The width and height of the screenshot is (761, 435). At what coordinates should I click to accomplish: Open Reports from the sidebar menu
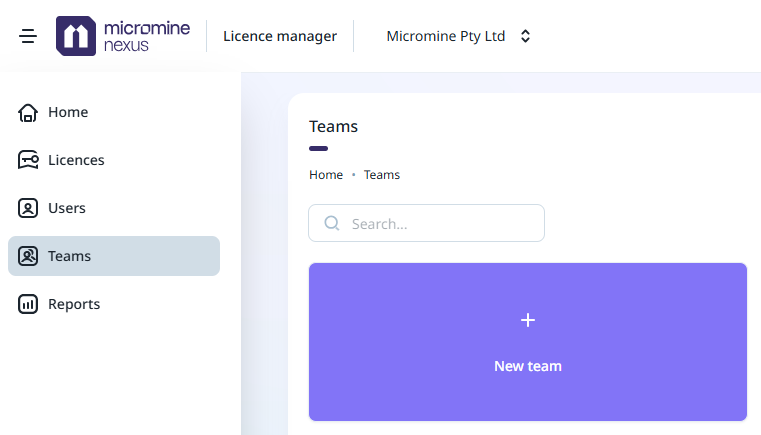(x=74, y=304)
